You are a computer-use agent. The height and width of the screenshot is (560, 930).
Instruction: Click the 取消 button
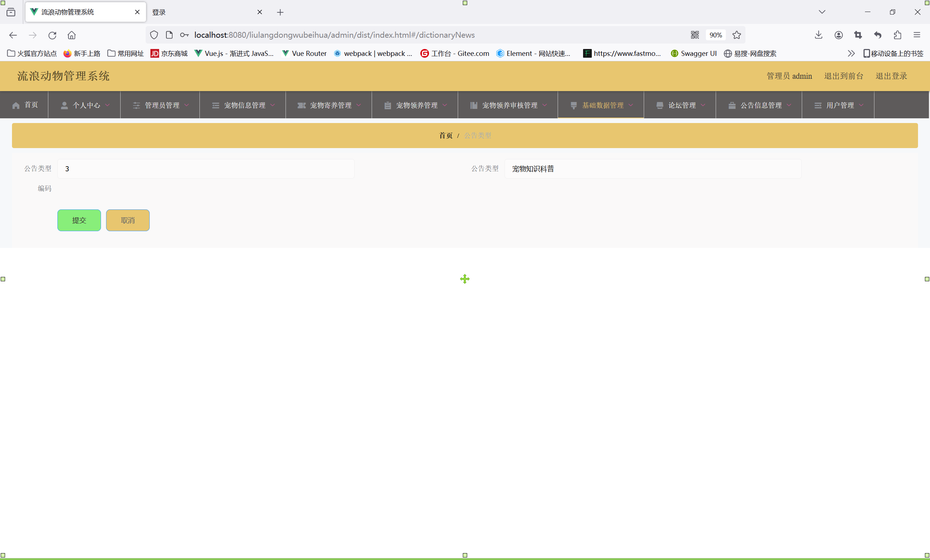pos(128,220)
